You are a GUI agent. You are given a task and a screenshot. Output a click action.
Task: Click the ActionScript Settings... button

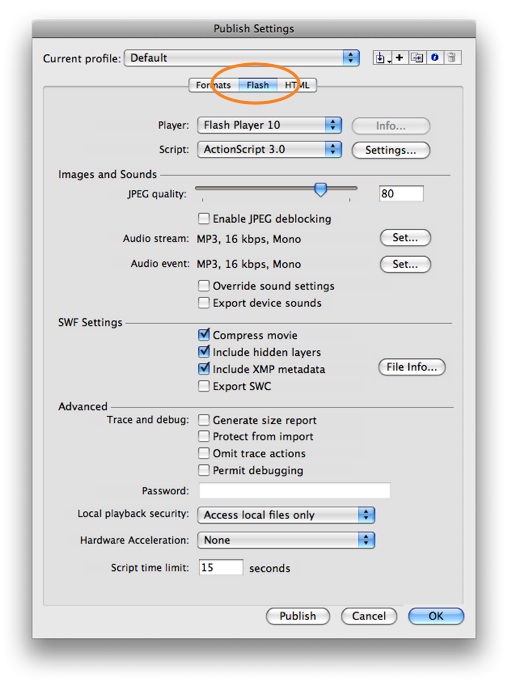pyautogui.click(x=391, y=150)
